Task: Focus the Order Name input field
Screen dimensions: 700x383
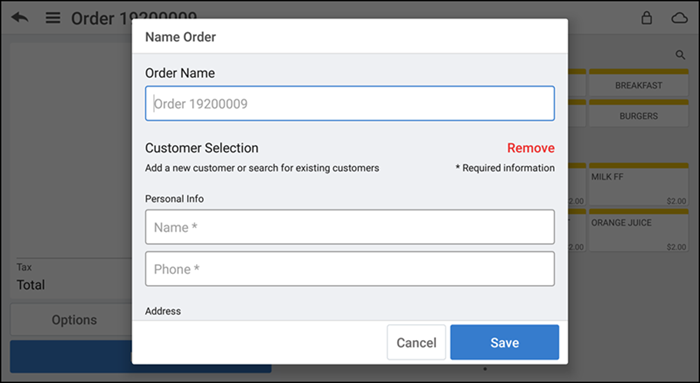Action: pos(350,104)
